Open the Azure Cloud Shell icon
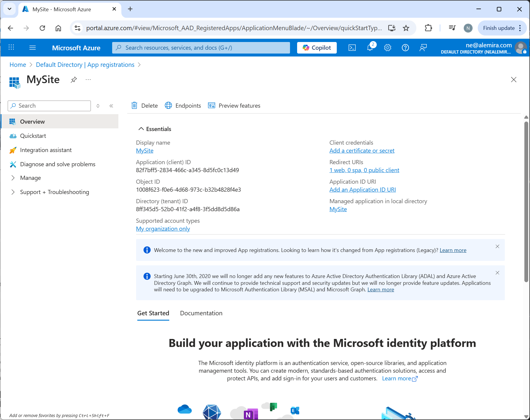 pos(352,48)
